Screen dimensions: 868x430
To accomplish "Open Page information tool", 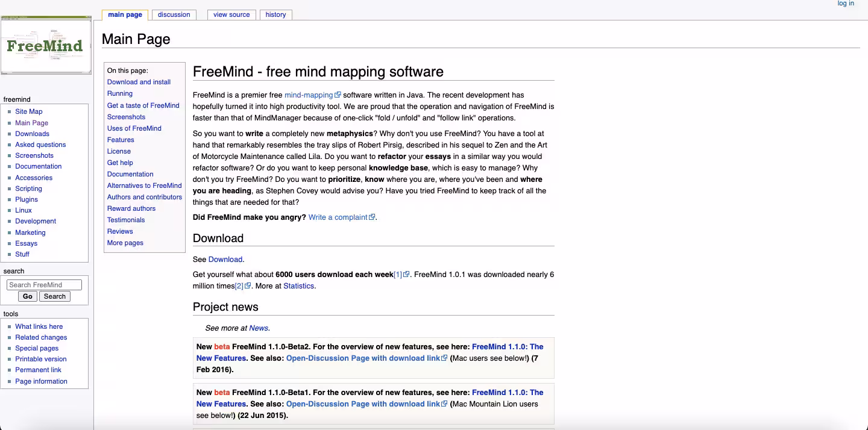I will click(x=42, y=381).
